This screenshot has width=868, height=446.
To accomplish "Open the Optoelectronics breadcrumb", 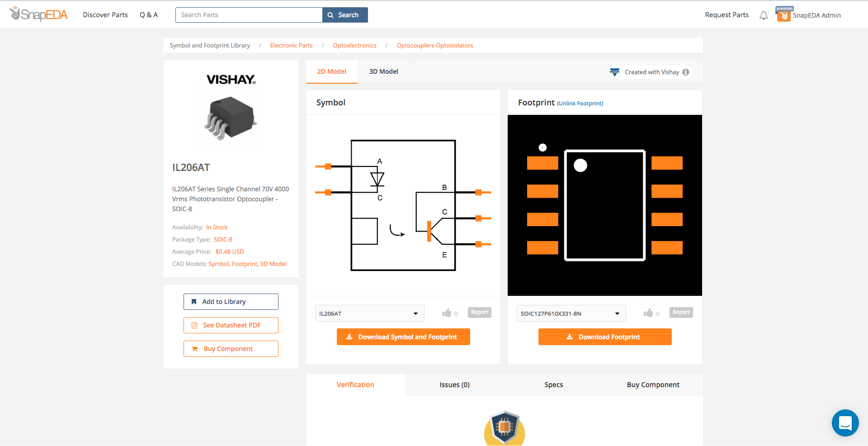I will [354, 46].
